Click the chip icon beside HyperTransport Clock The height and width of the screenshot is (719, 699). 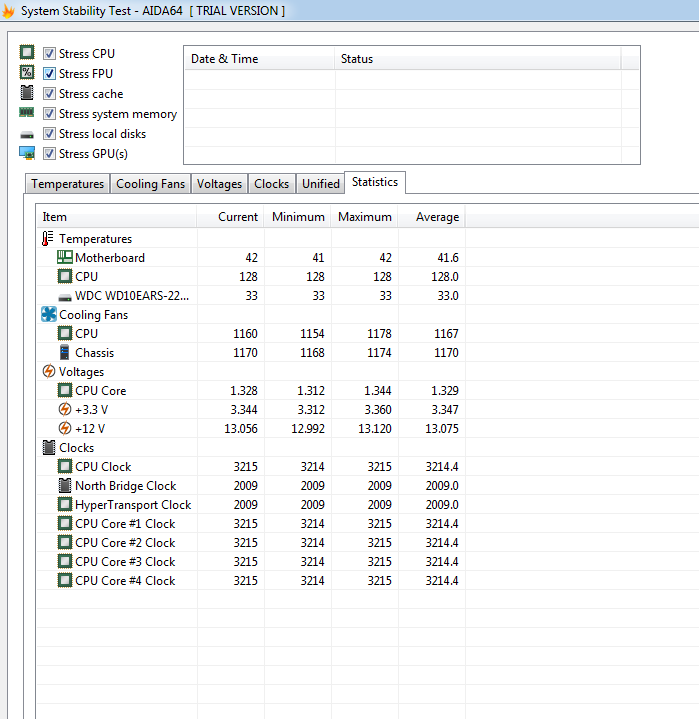tap(65, 504)
